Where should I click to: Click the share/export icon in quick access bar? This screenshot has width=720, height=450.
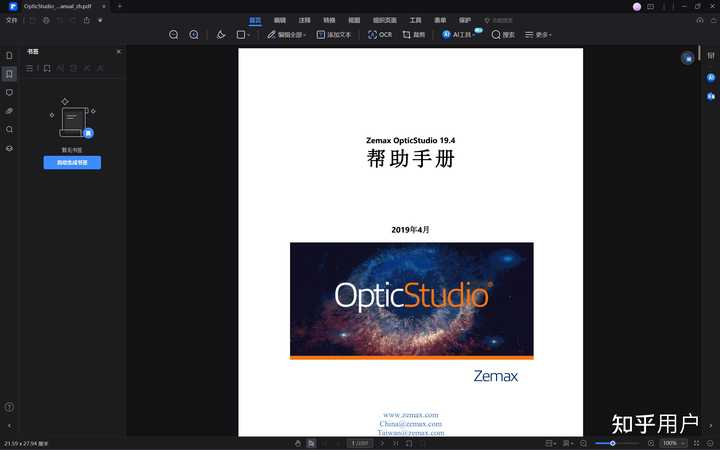pos(87,20)
